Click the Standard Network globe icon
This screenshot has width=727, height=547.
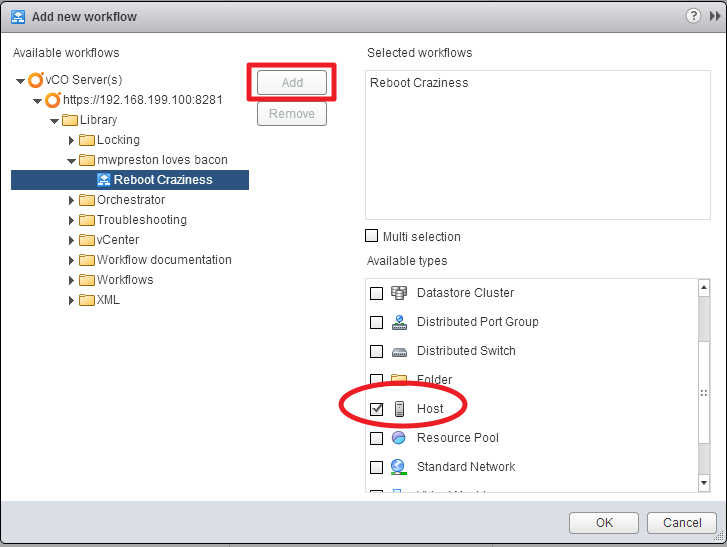pyautogui.click(x=398, y=467)
